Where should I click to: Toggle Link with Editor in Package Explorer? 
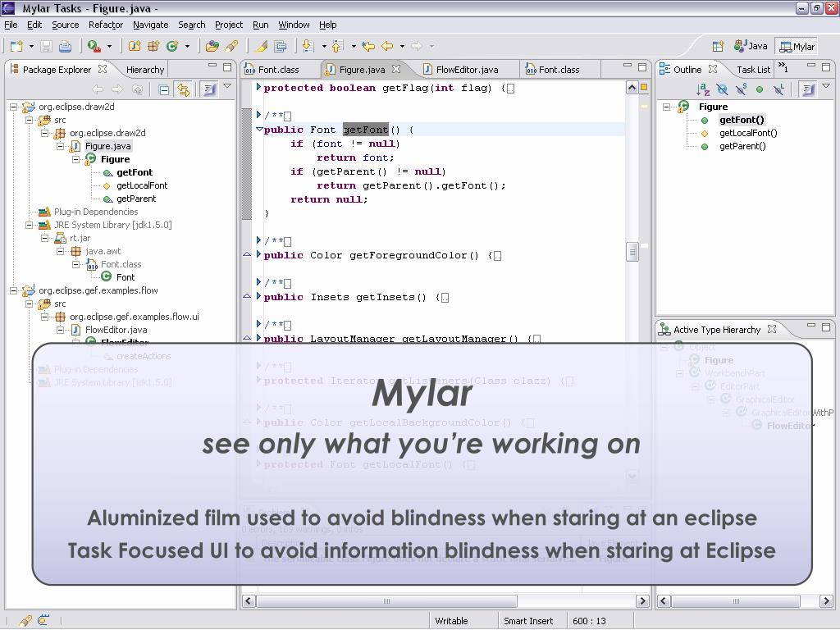(x=183, y=90)
